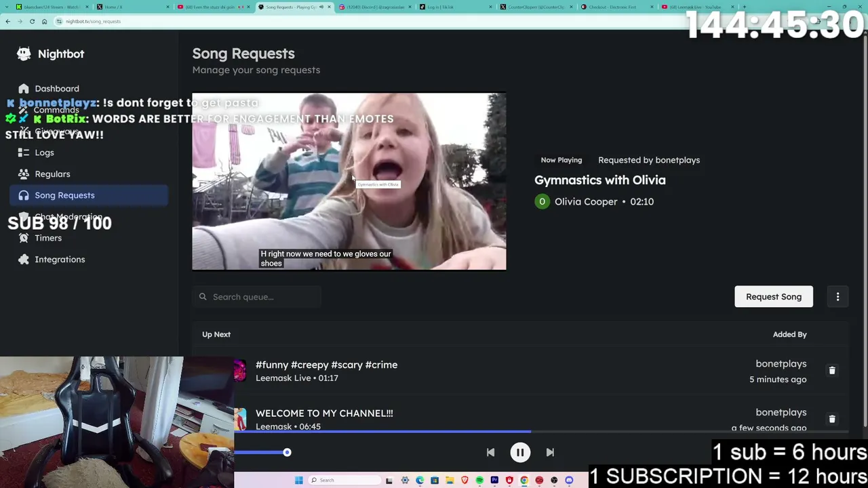Switch to the Discord browser tab
This screenshot has height=488, width=868.
[374, 7]
